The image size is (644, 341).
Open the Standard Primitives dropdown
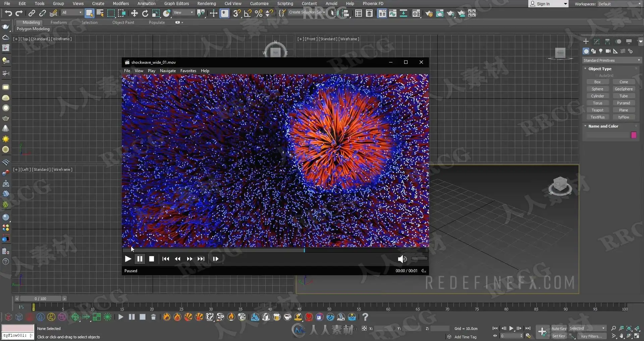point(611,60)
